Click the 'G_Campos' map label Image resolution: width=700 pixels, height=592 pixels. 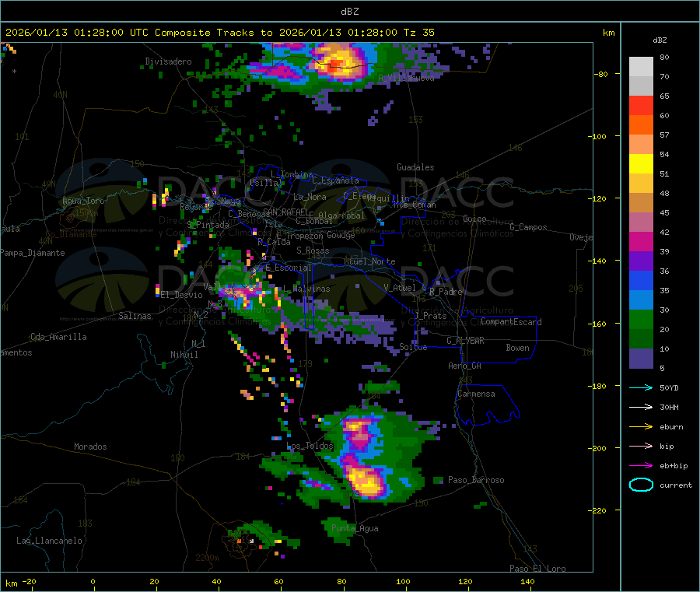528,227
